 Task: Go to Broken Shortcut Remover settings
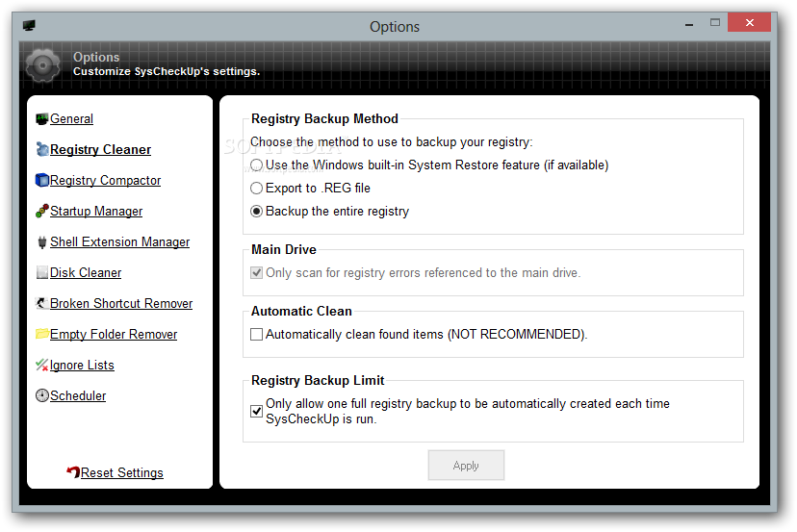pos(121,303)
